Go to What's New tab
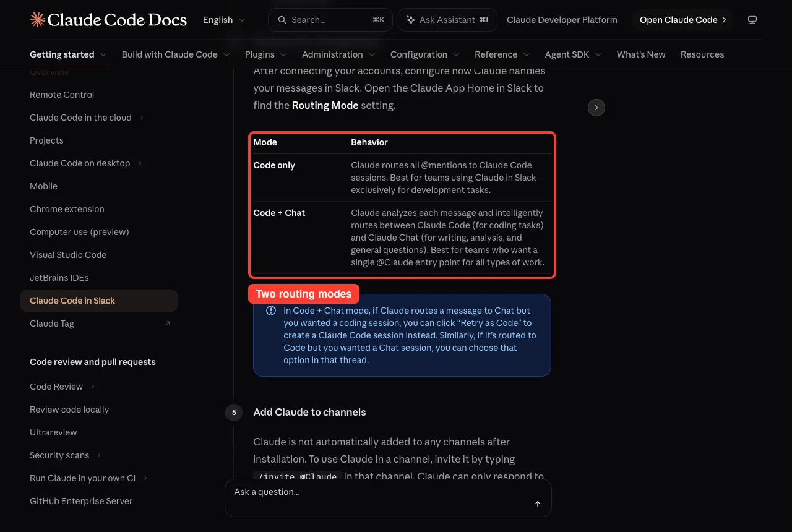The width and height of the screenshot is (792, 532). coord(641,54)
